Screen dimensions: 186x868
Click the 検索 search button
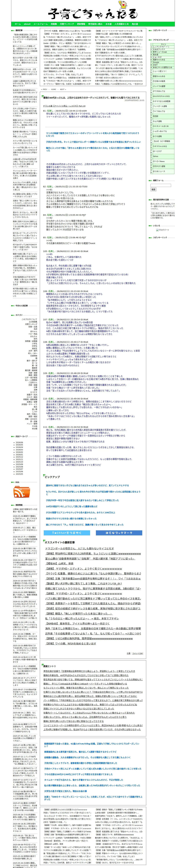coord(154,189)
